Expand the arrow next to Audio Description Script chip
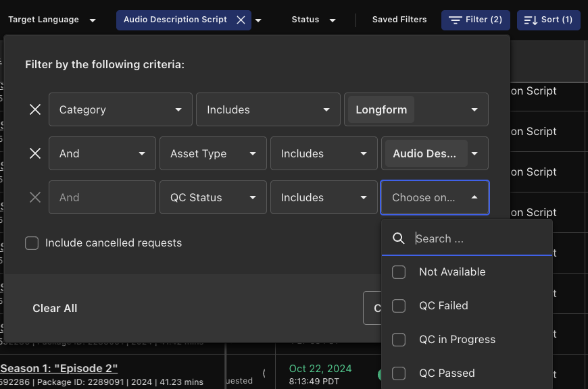This screenshot has height=389, width=588. tap(258, 20)
